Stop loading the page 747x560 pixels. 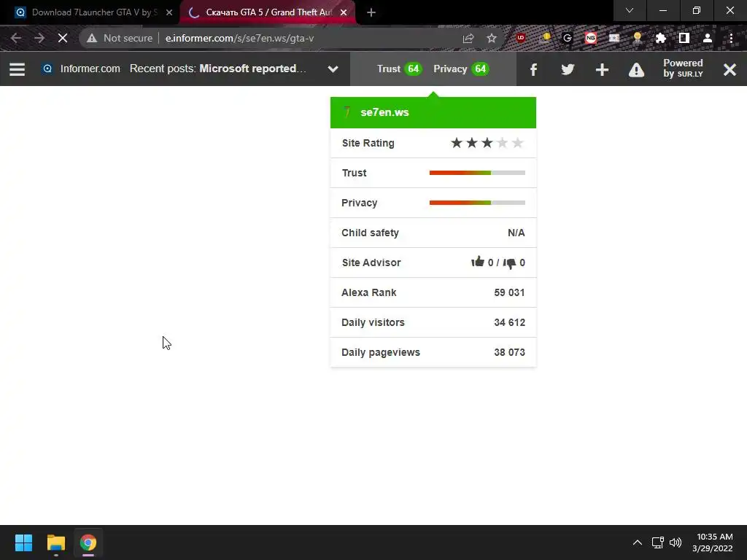63,38
